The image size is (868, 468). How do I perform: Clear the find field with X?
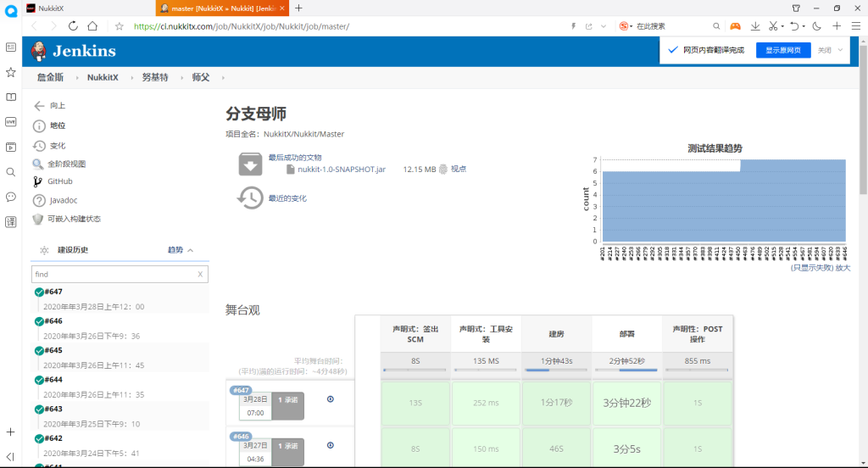(x=200, y=274)
